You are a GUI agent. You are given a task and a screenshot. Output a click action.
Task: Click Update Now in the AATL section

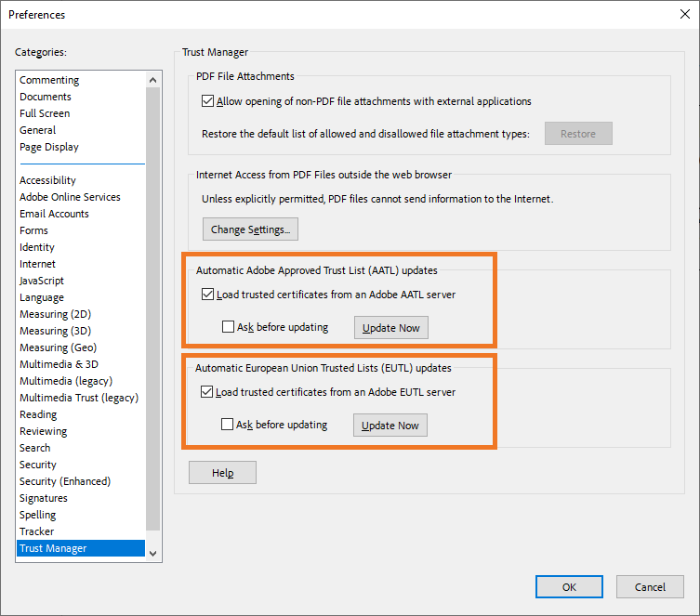pos(391,328)
